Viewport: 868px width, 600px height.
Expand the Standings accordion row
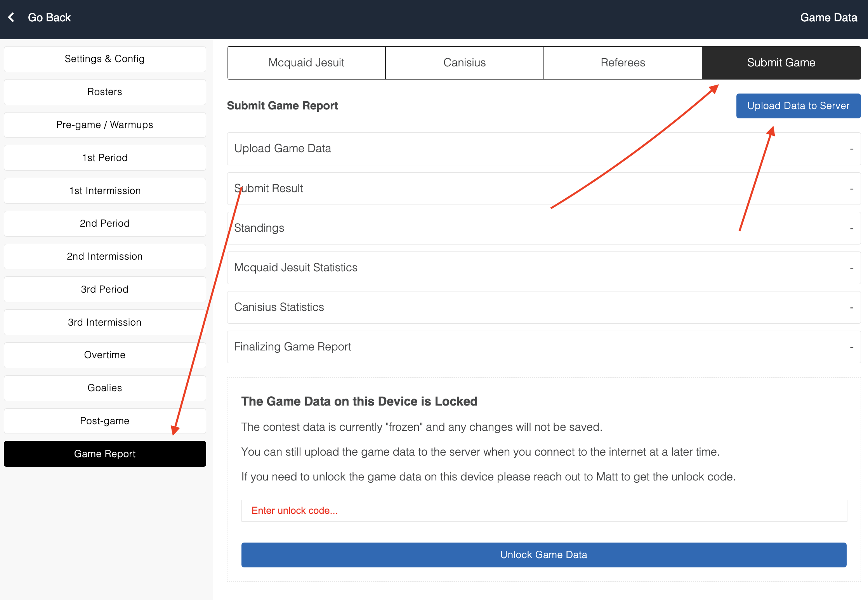(543, 228)
